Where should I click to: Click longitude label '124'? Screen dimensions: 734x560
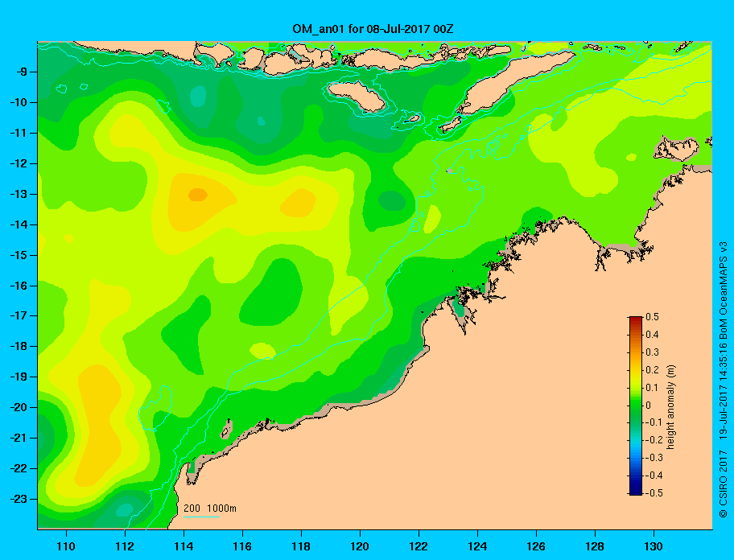pos(477,546)
